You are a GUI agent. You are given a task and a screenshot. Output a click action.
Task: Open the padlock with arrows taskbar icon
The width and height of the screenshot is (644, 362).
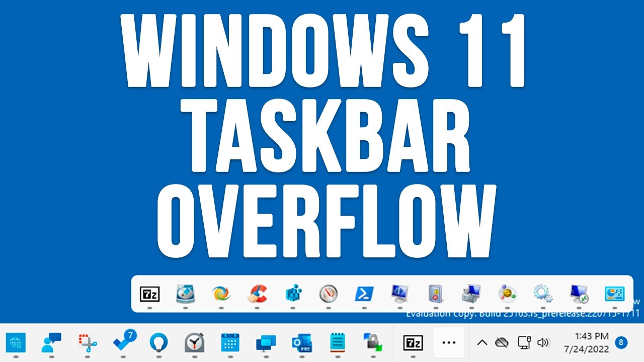(x=373, y=343)
